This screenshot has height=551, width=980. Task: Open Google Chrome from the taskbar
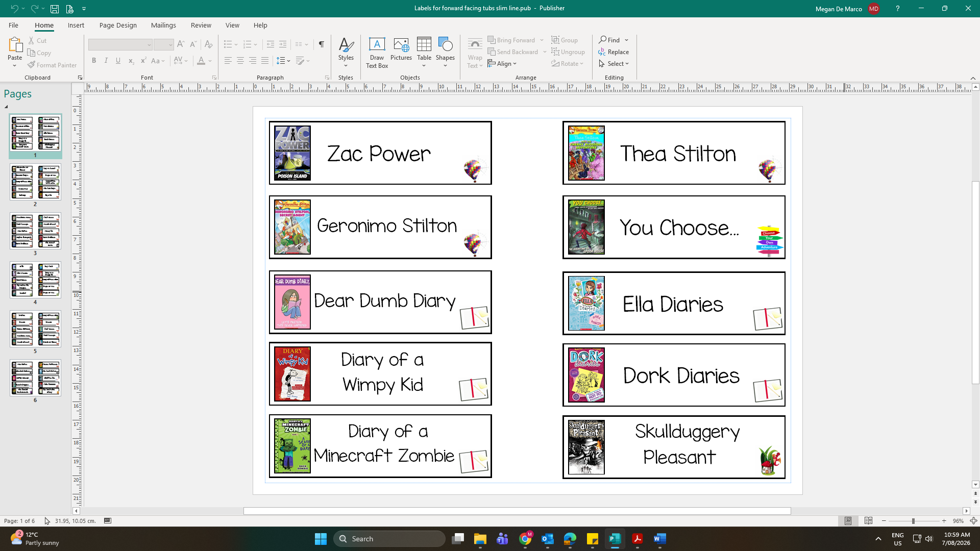(525, 539)
